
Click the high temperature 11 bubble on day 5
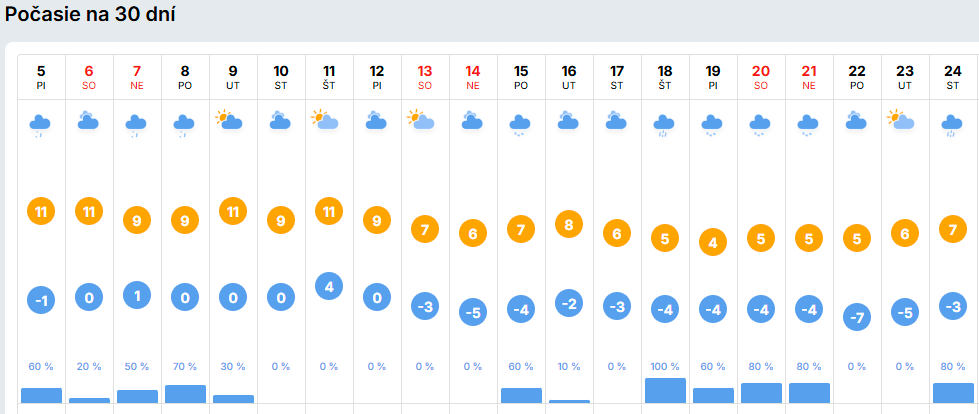41,211
